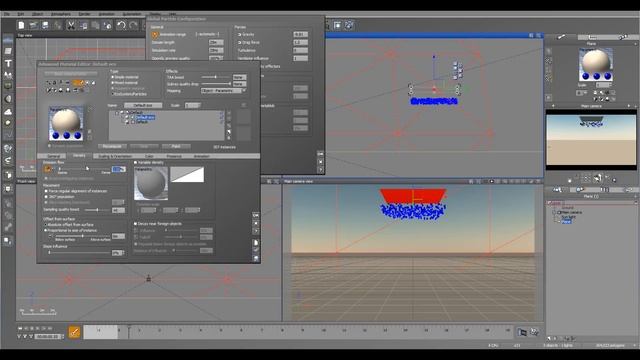Image resolution: width=640 pixels, height=360 pixels.
Task: Click the copy icon in the top toolbar
Action: (83, 25)
